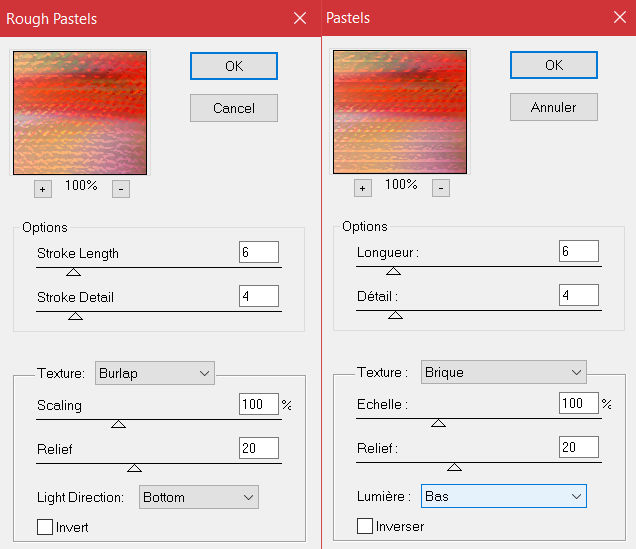
Task: Click the Annuler button
Action: pyautogui.click(x=554, y=106)
